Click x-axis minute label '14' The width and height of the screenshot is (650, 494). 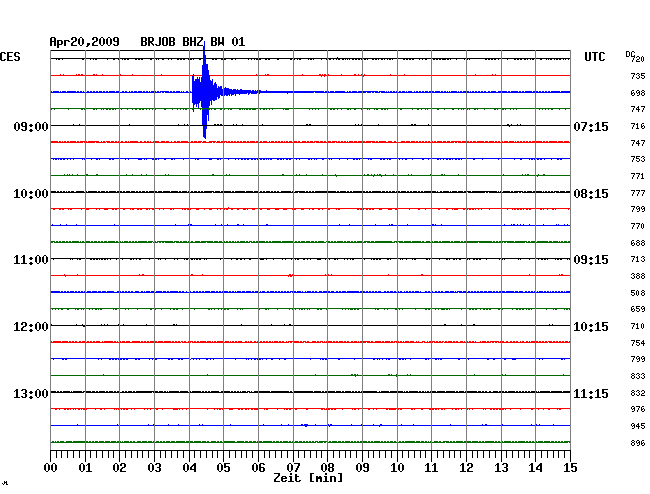pyautogui.click(x=535, y=467)
